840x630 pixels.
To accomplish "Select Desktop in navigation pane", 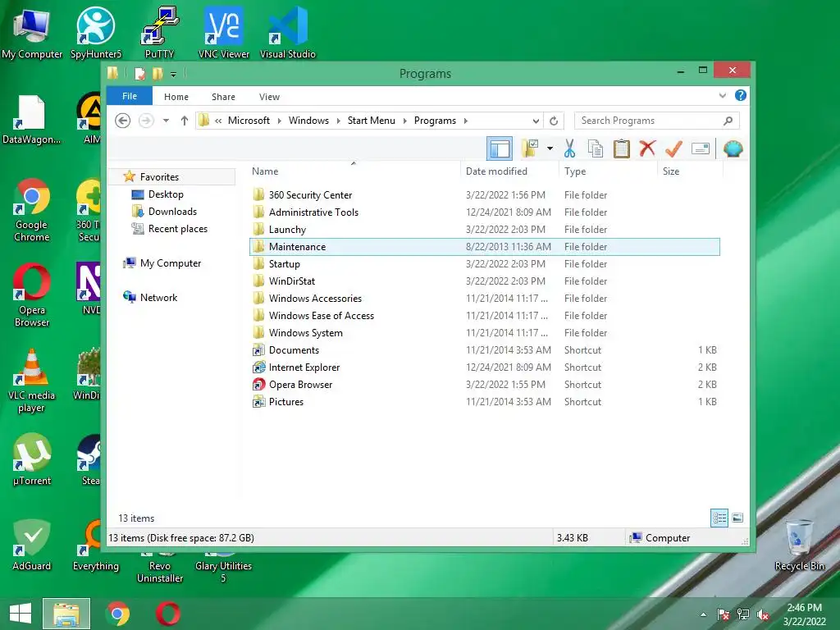I will click(x=166, y=194).
